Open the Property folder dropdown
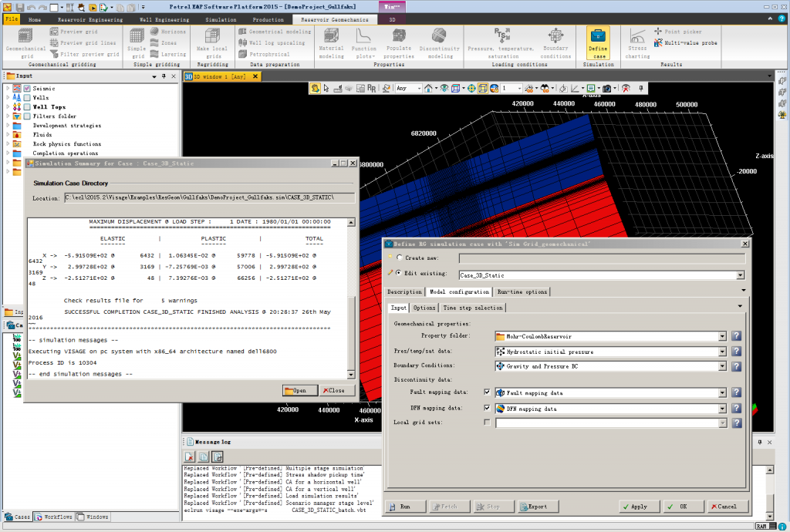790x532 pixels. 722,336
